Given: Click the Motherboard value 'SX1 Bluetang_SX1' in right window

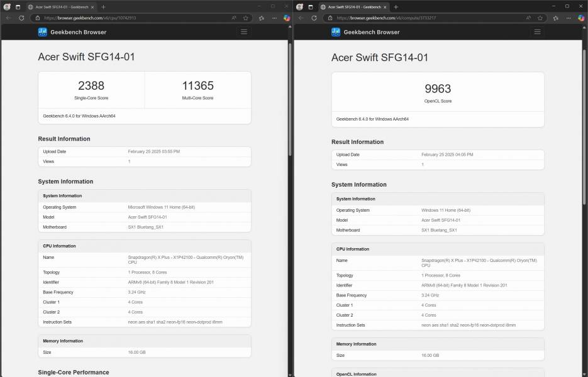Looking at the screenshot, I should tap(439, 230).
